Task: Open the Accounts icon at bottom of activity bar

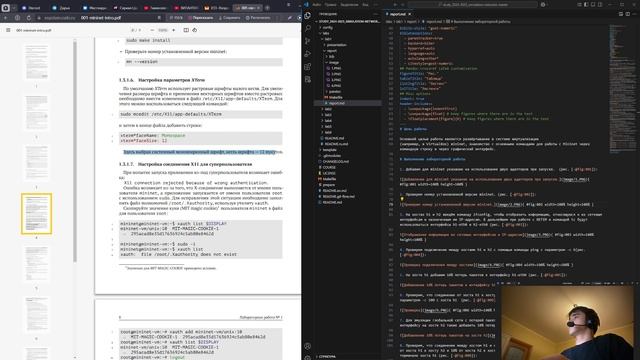Action: click(x=308, y=346)
